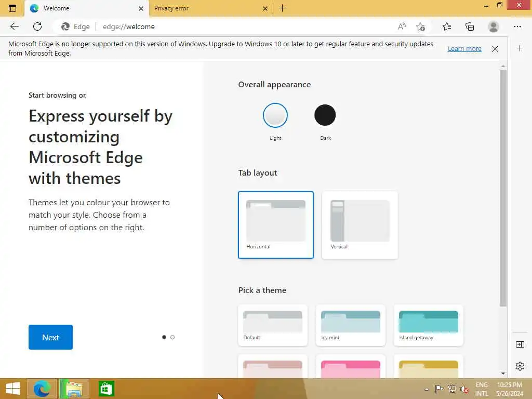Select the Dark appearance option
This screenshot has width=532, height=399.
click(325, 115)
